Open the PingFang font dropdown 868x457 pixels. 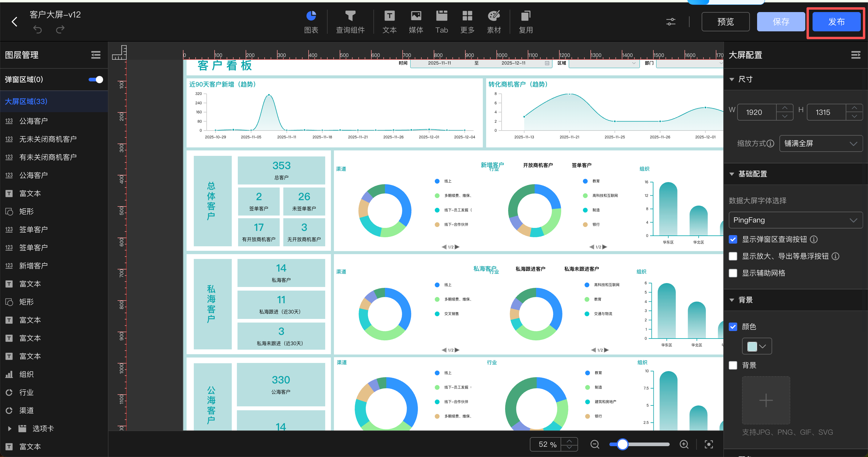pyautogui.click(x=795, y=220)
